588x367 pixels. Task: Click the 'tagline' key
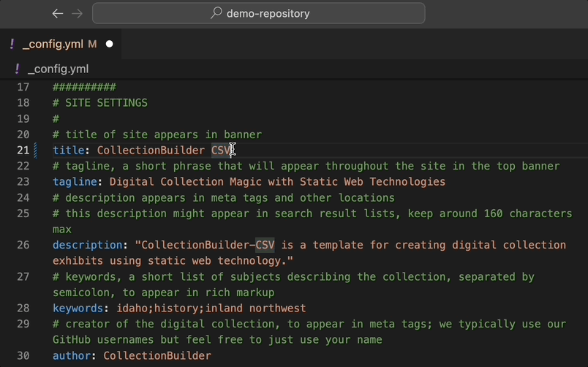click(75, 182)
